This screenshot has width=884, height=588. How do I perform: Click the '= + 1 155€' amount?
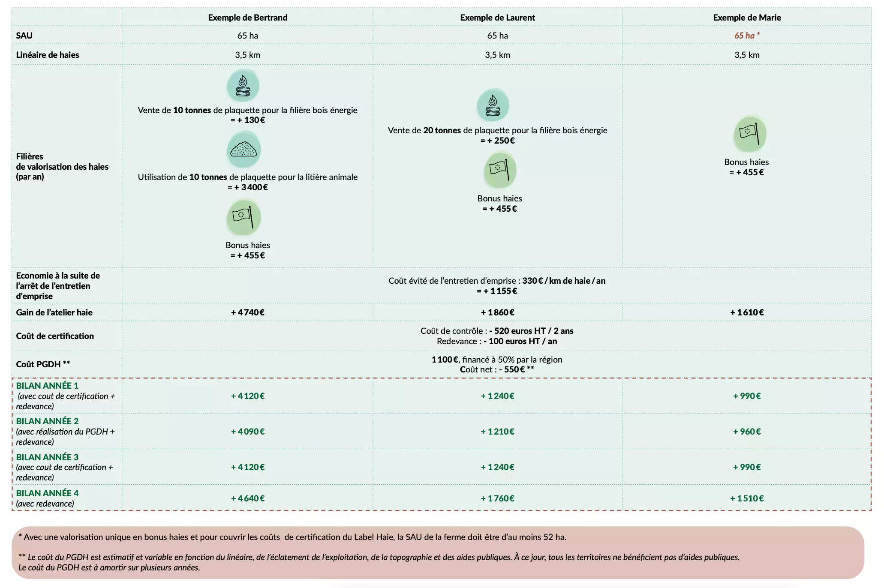497,291
